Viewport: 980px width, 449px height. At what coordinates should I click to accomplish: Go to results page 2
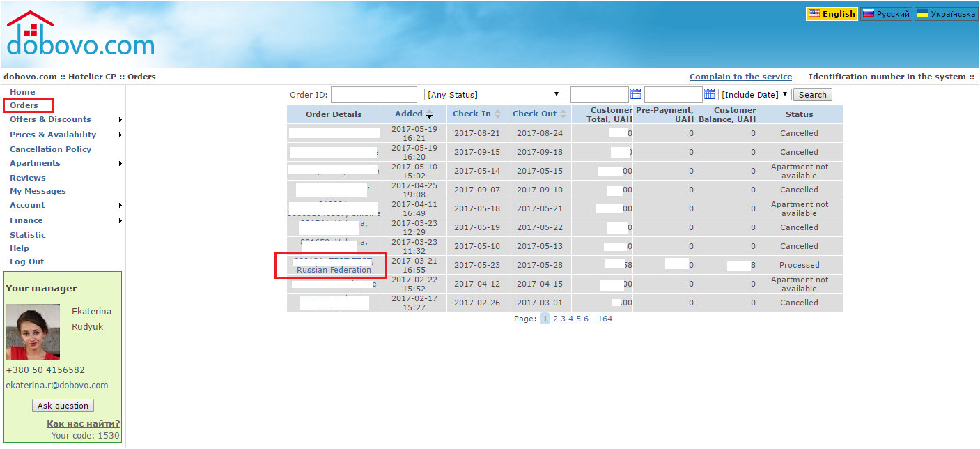555,319
